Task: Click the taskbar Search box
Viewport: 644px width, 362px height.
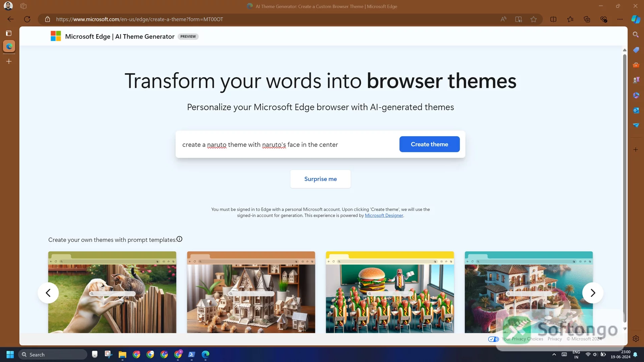Action: [x=53, y=355]
